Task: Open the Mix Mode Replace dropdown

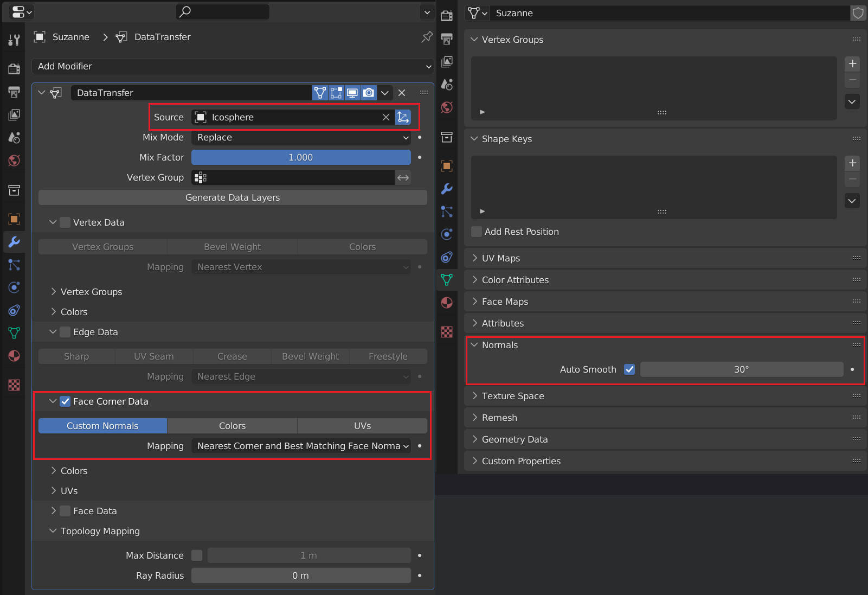Action: coord(301,137)
